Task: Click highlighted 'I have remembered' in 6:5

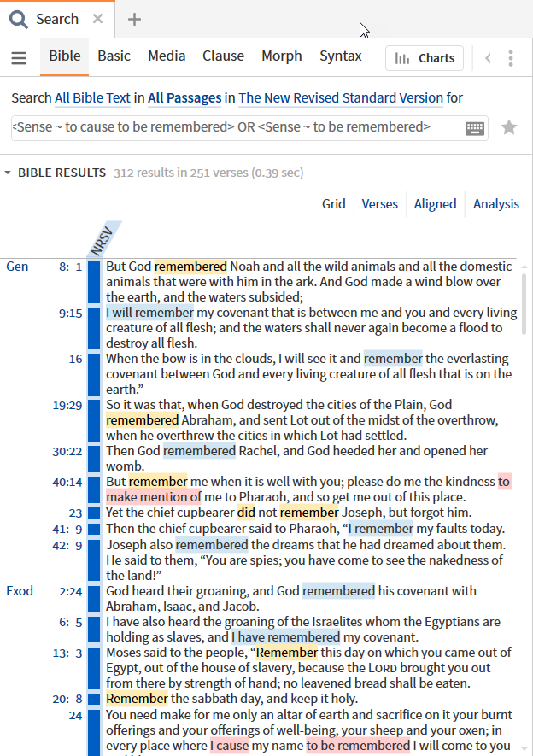Action: 286,637
